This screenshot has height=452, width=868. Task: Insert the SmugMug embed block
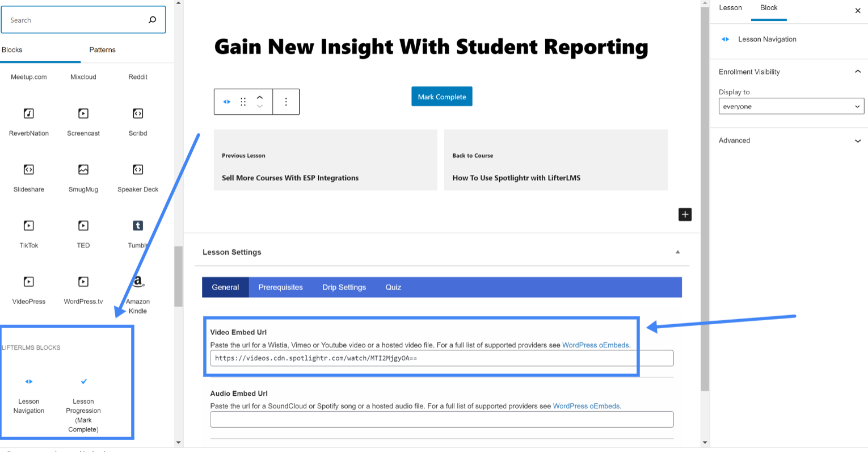pos(83,178)
